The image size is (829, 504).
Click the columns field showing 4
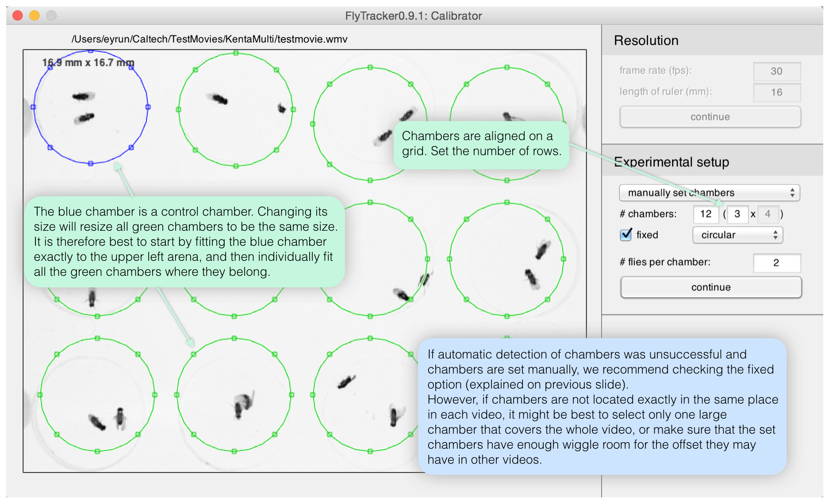[x=768, y=214]
